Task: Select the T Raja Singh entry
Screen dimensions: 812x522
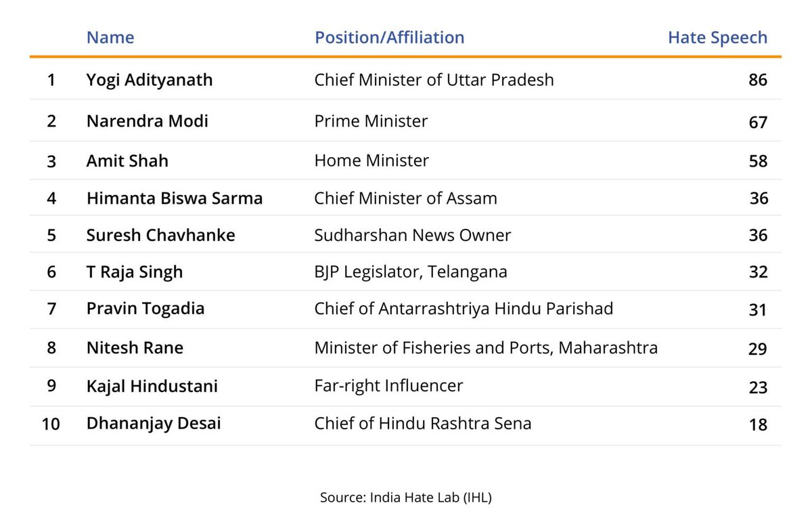Action: [135, 272]
